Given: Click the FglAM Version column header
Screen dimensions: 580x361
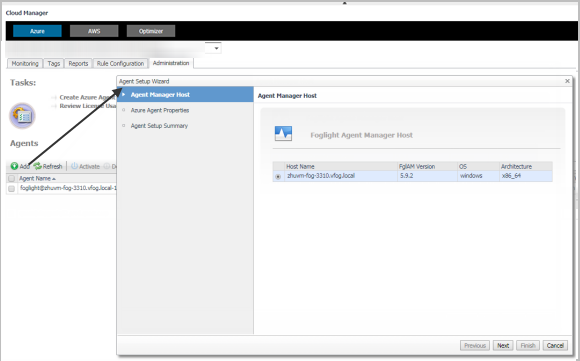Looking at the screenshot, I should (427, 166).
